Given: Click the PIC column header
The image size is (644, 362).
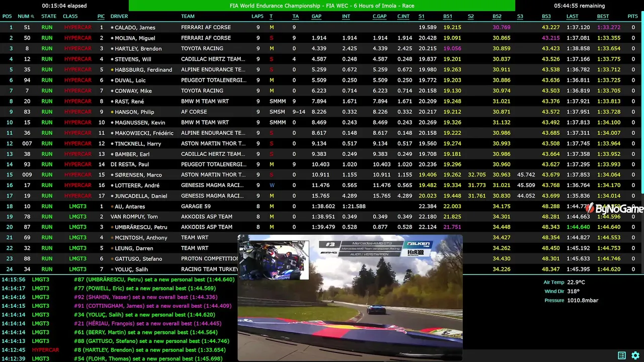Looking at the screenshot, I should [x=101, y=17].
